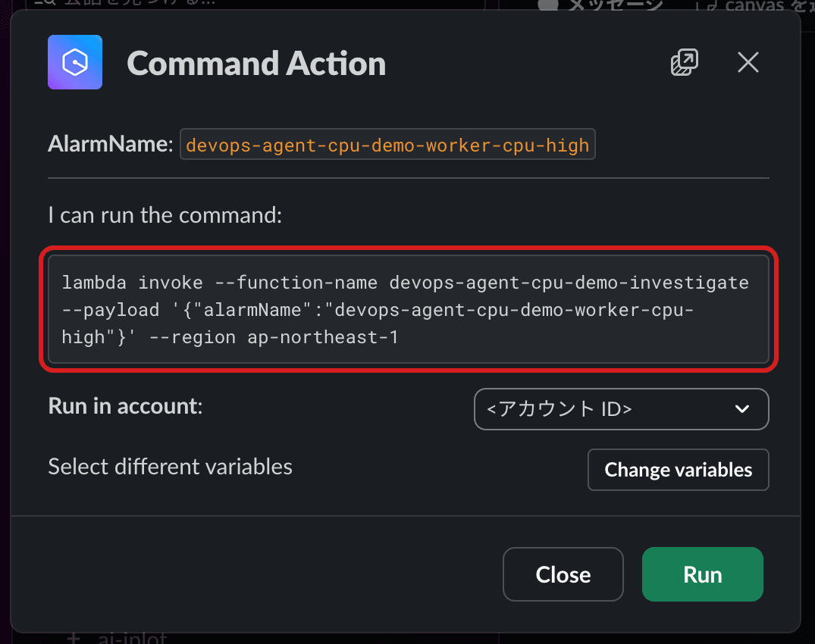
Task: Close the Command Action dialog with X
Action: tap(748, 63)
